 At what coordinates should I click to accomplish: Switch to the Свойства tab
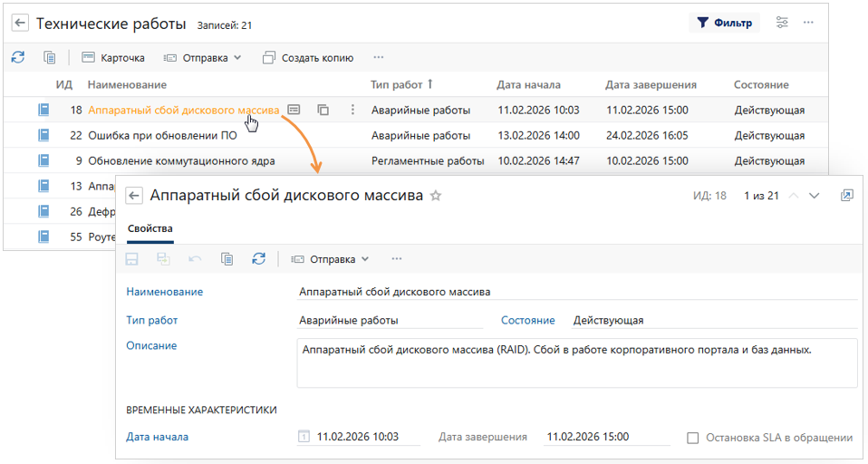pos(149,228)
